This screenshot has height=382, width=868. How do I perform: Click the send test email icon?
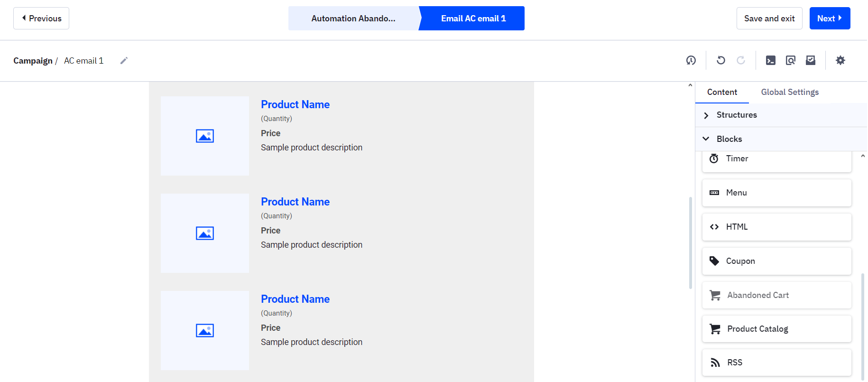811,60
